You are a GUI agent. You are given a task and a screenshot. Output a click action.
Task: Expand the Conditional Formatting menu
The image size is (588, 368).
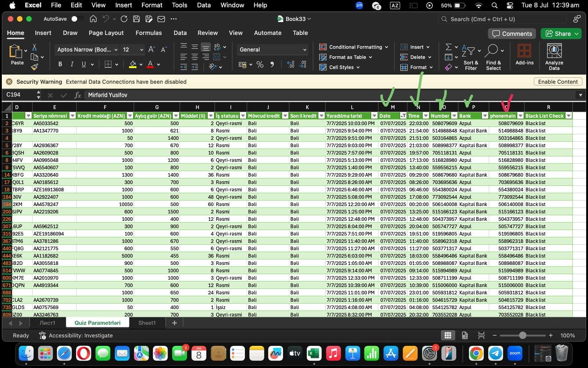click(354, 47)
